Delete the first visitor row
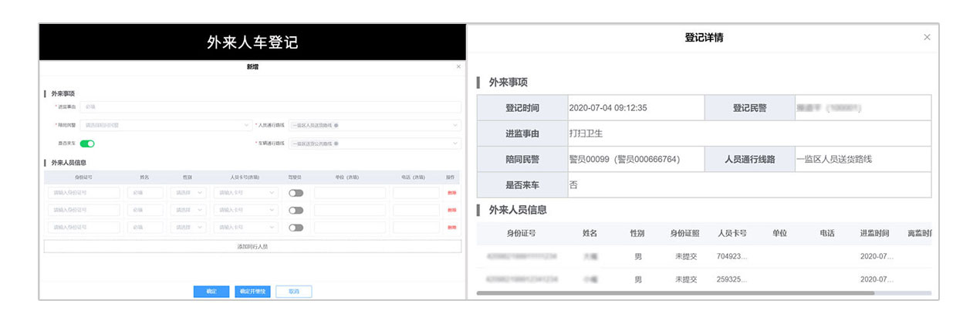 (x=452, y=193)
